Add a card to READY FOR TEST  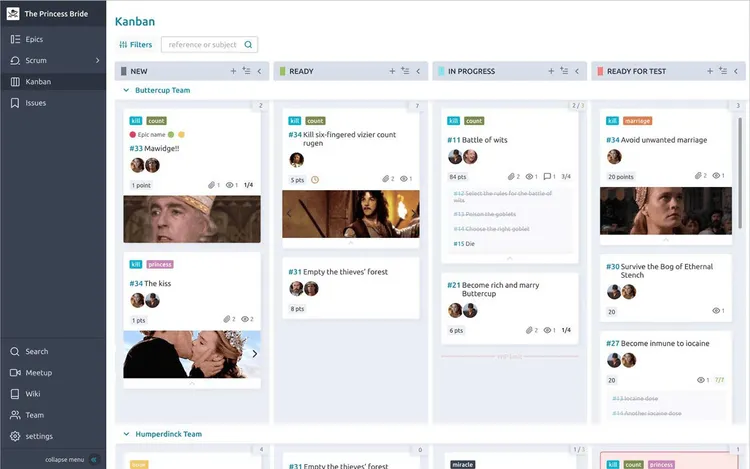[710, 71]
